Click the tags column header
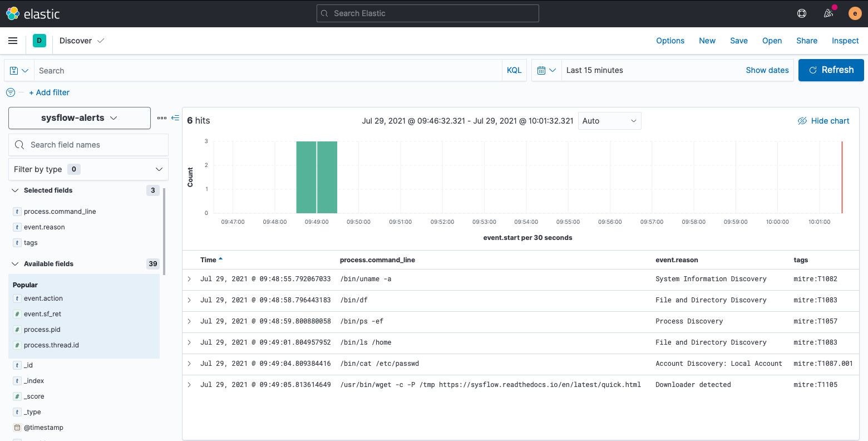The image size is (868, 441). [x=801, y=260]
